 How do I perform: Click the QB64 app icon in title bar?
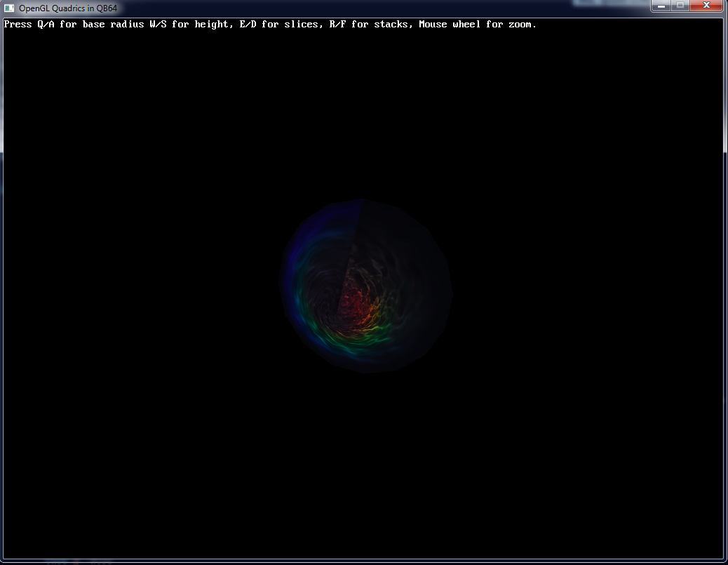(x=9, y=8)
